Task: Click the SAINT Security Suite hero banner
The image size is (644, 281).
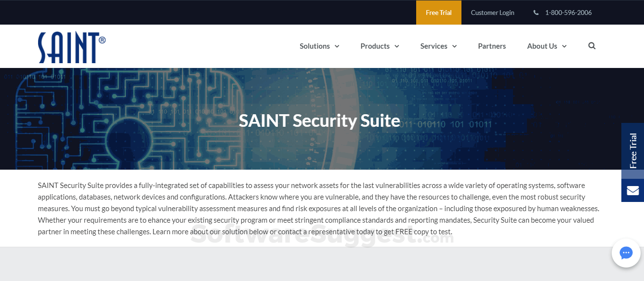Action: point(319,120)
